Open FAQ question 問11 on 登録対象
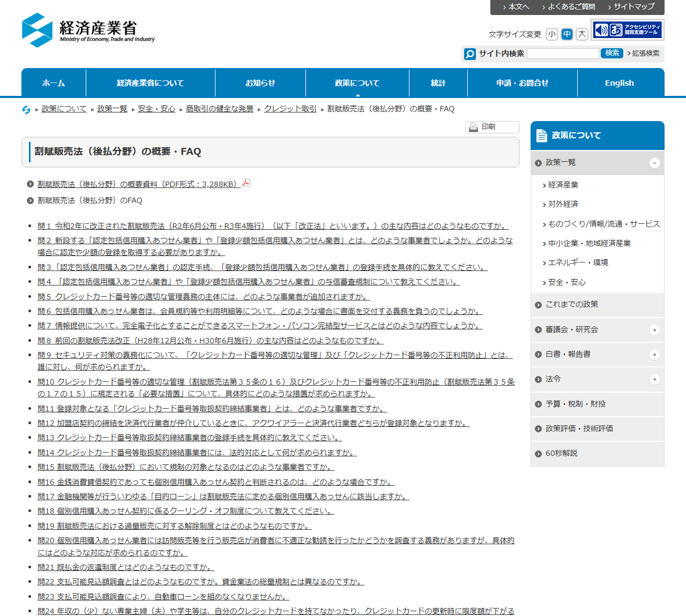This screenshot has width=686, height=616. pos(212,409)
